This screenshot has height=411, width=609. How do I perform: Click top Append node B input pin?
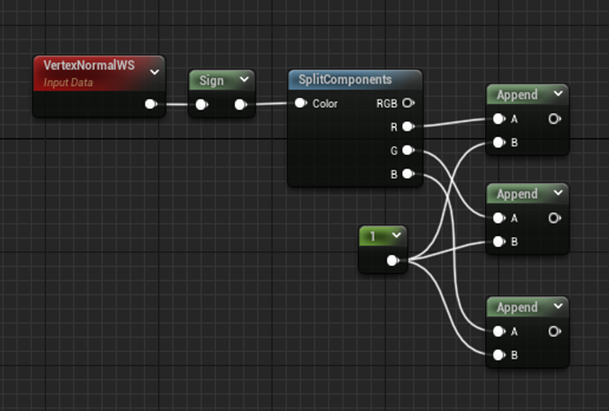[x=499, y=143]
